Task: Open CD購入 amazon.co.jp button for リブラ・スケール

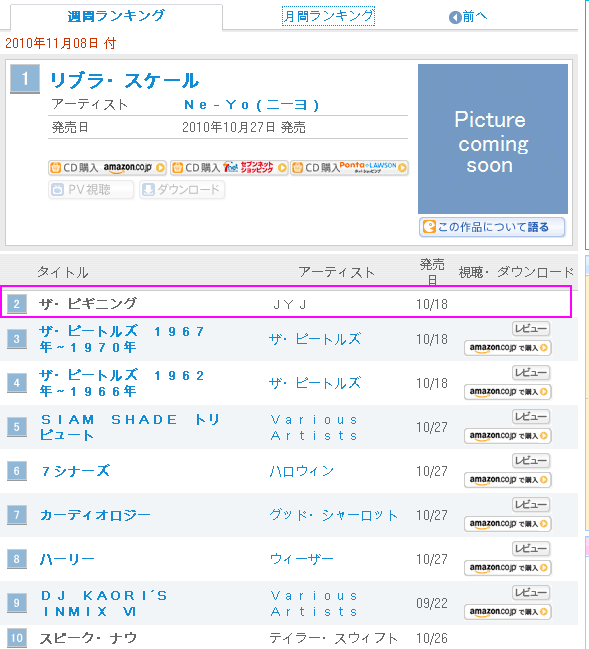Action: tap(107, 168)
